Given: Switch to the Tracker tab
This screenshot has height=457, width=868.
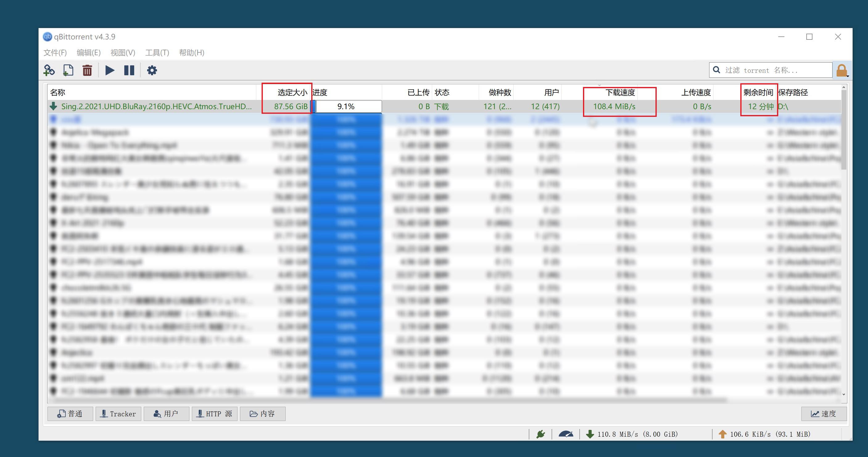Looking at the screenshot, I should [x=118, y=414].
